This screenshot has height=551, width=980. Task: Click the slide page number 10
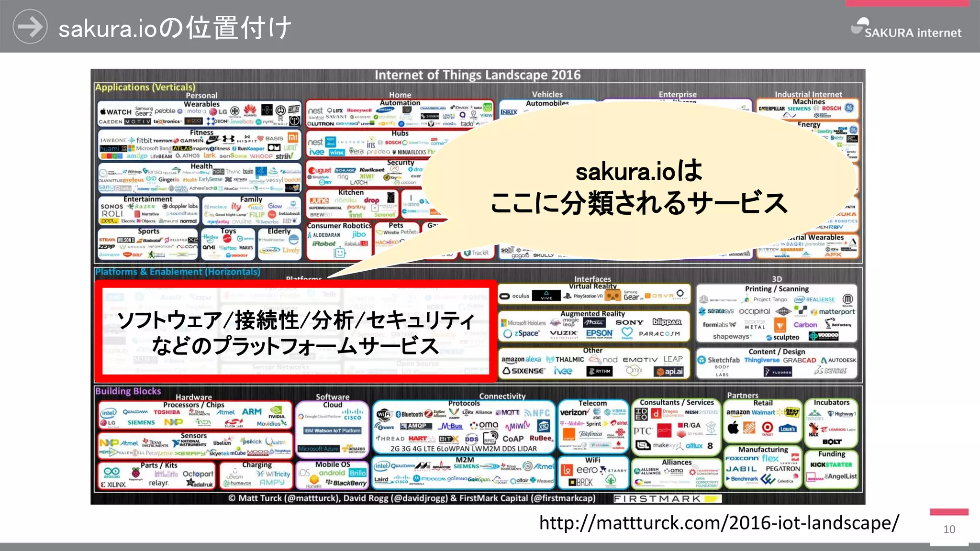tap(949, 529)
